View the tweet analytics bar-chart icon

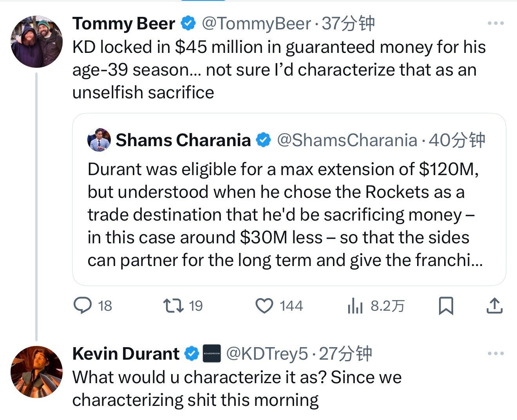tap(355, 306)
